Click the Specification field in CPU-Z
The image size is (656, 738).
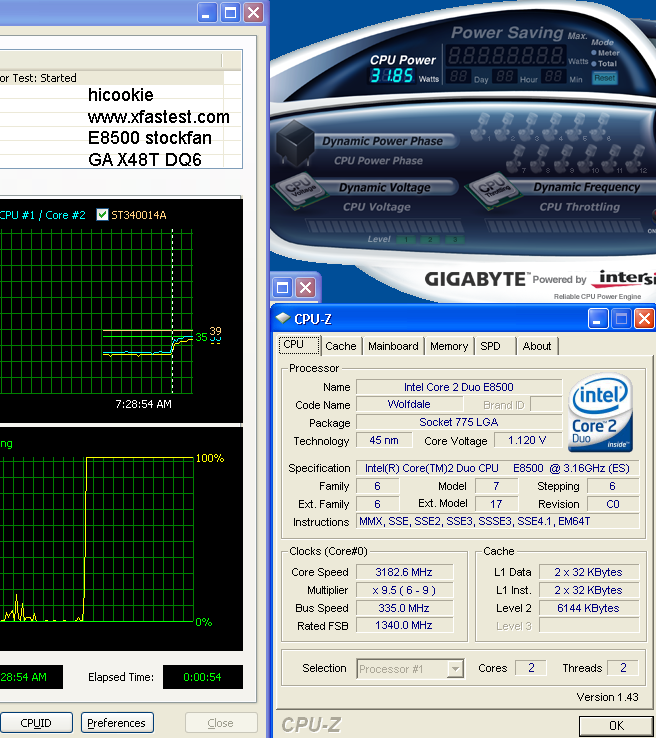497,468
